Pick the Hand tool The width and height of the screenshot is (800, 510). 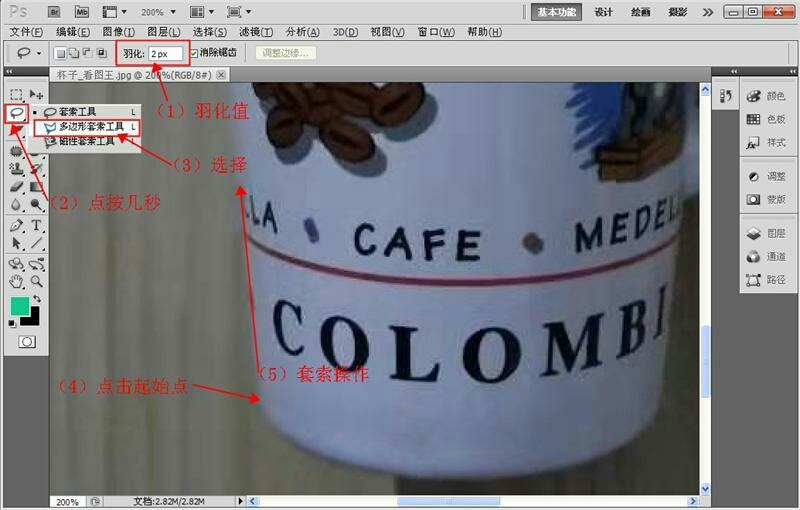16,281
